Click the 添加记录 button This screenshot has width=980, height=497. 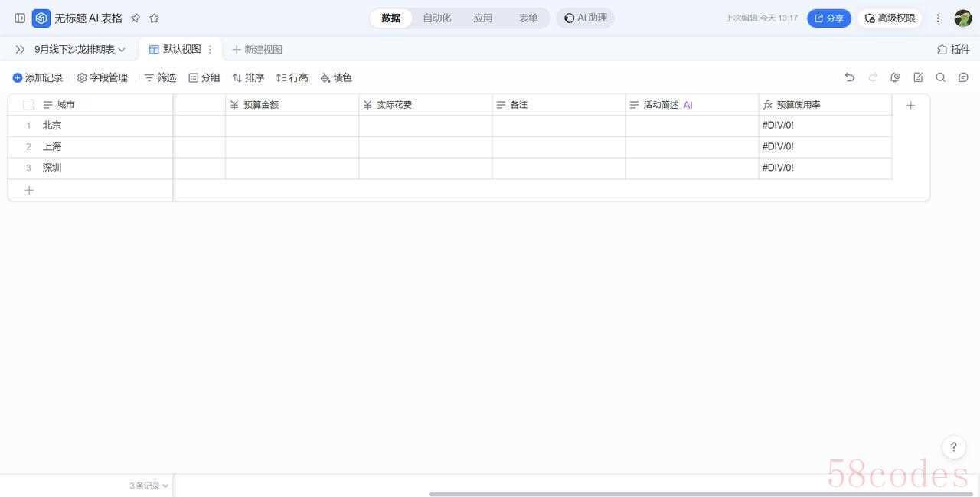pyautogui.click(x=38, y=77)
